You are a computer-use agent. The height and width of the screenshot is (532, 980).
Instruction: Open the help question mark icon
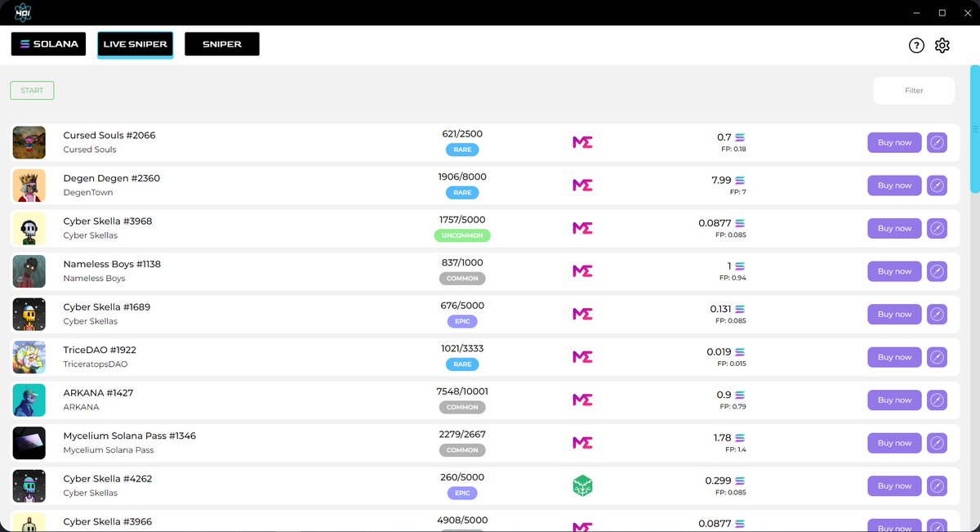(x=916, y=46)
